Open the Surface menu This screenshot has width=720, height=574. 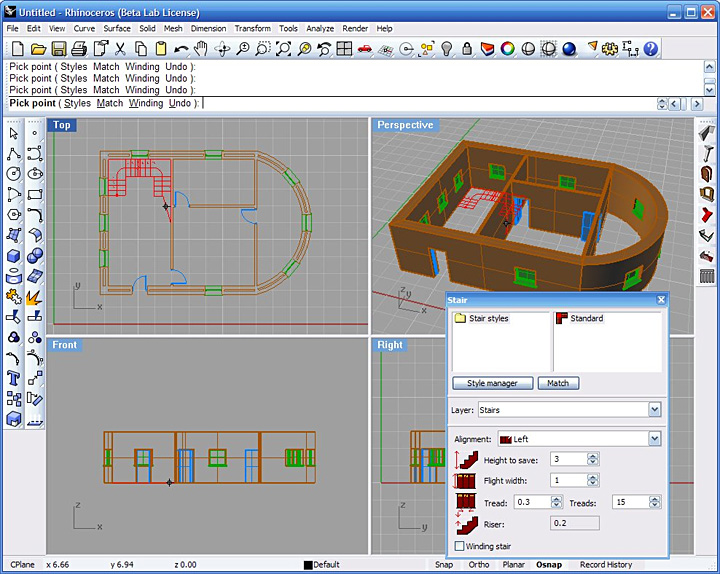(117, 28)
